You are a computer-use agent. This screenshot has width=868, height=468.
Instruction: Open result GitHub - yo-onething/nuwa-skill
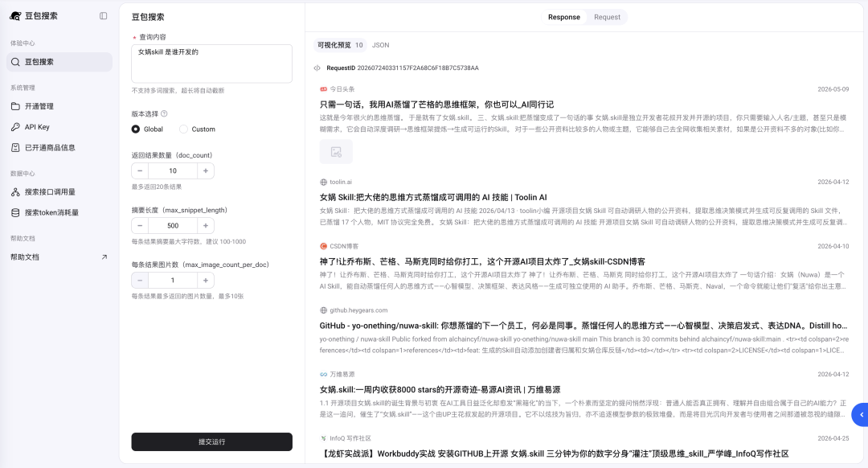point(583,326)
